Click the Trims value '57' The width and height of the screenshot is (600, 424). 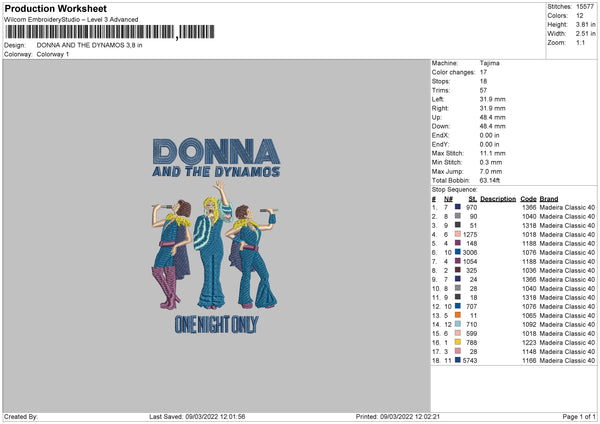click(483, 90)
